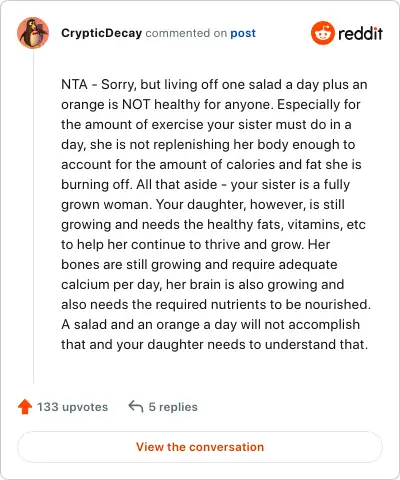Open CrypticDecay's penguin avatar

33,33
